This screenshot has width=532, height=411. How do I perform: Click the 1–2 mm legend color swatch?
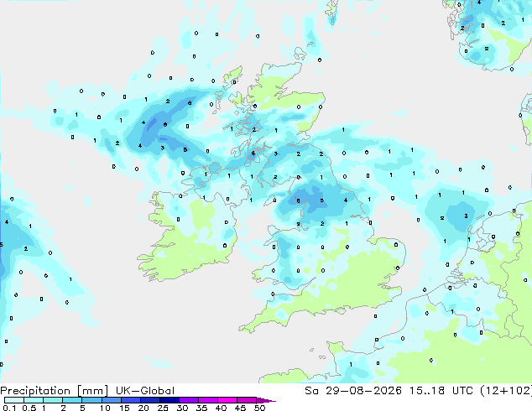(x=53, y=400)
